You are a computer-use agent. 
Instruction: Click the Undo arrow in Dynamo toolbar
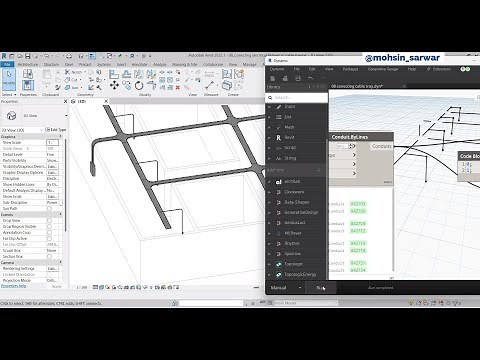click(x=310, y=78)
